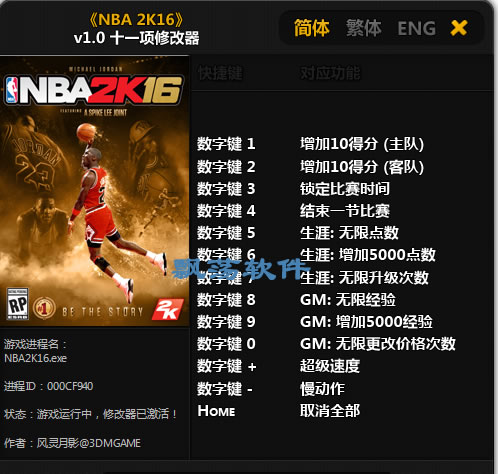The height and width of the screenshot is (474, 498).
Task: Click the NBA 2K16 cover art image
Action: pyautogui.click(x=95, y=191)
